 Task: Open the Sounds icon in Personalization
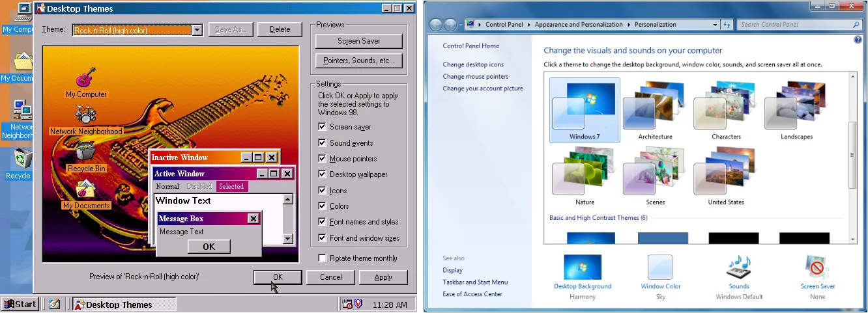(738, 268)
